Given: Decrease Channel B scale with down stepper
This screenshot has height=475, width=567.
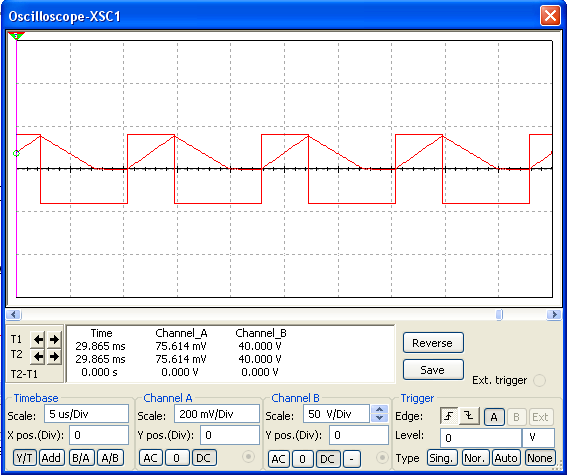Looking at the screenshot, I should 379,418.
